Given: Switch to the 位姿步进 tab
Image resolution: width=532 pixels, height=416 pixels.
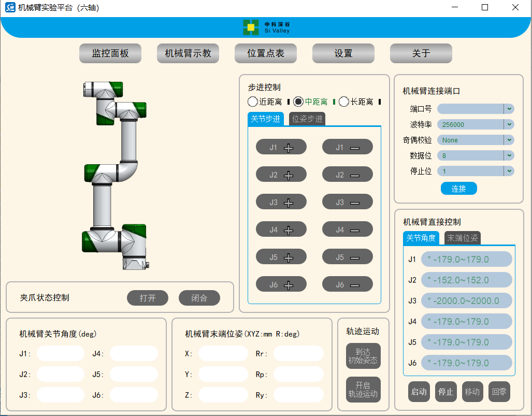Looking at the screenshot, I should click(307, 119).
